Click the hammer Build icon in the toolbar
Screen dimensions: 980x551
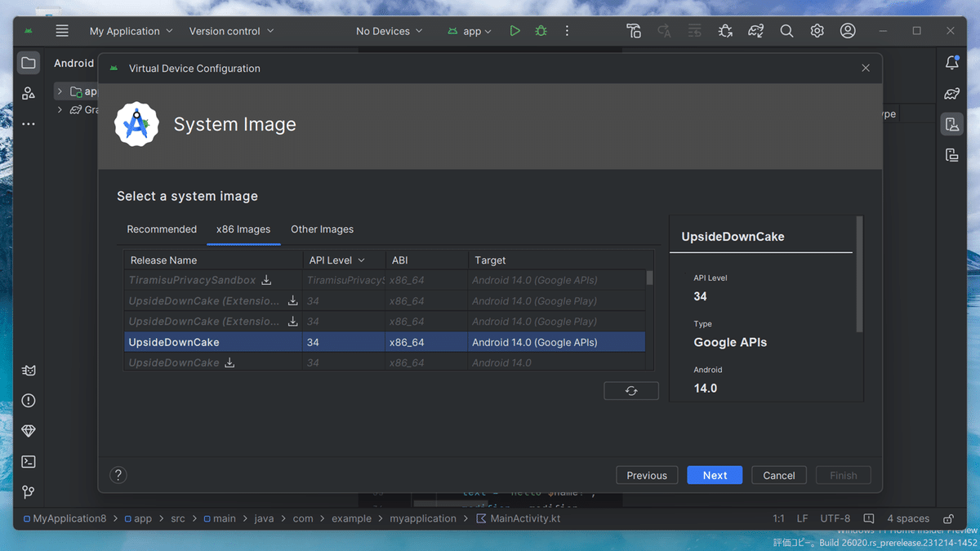pos(634,31)
